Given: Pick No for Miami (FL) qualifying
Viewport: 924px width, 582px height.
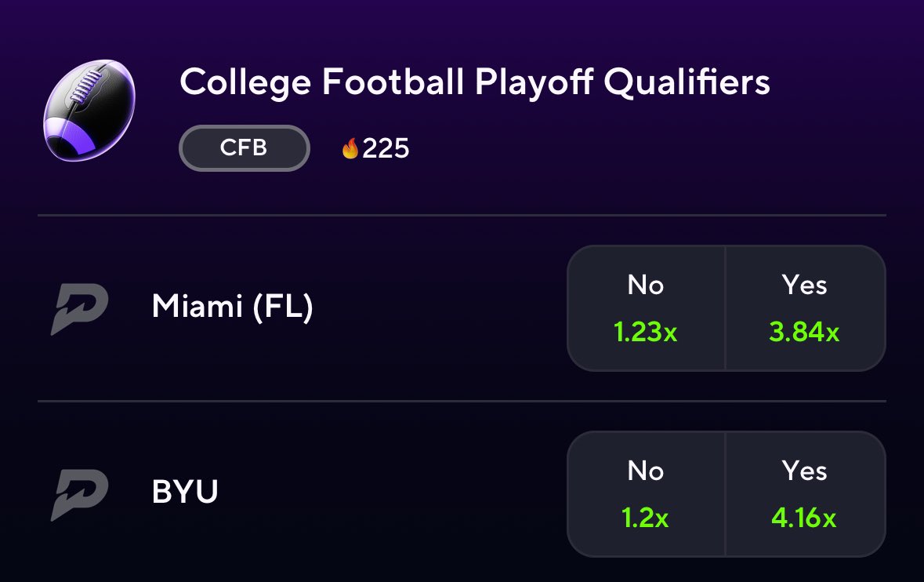Looking at the screenshot, I should (x=646, y=308).
